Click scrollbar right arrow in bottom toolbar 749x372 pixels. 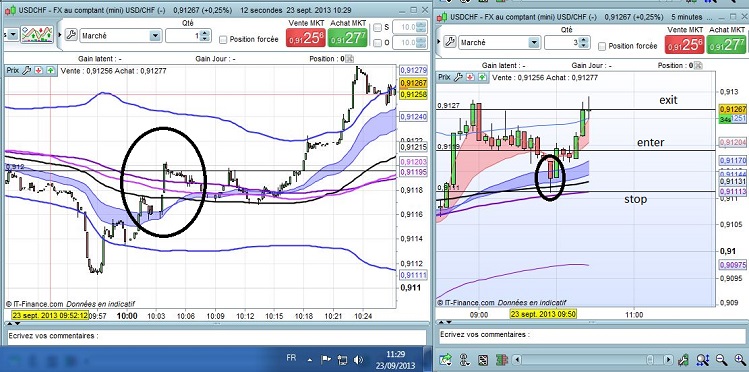pos(669,360)
